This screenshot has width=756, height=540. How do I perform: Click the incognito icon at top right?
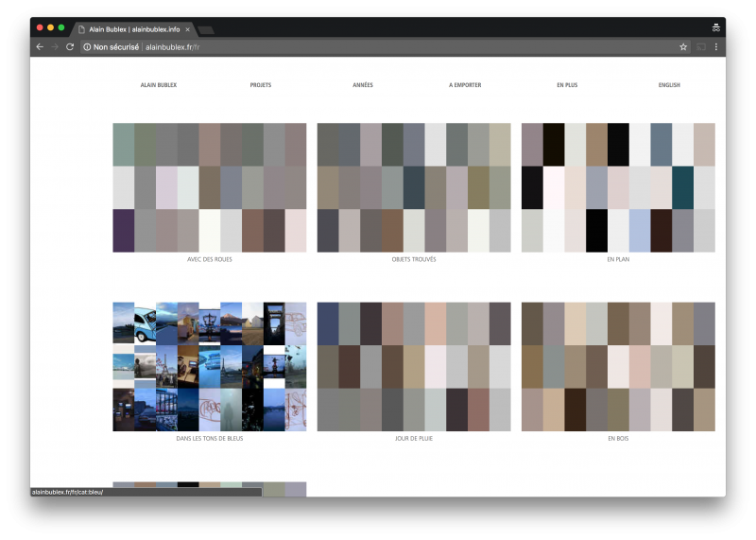coord(715,27)
